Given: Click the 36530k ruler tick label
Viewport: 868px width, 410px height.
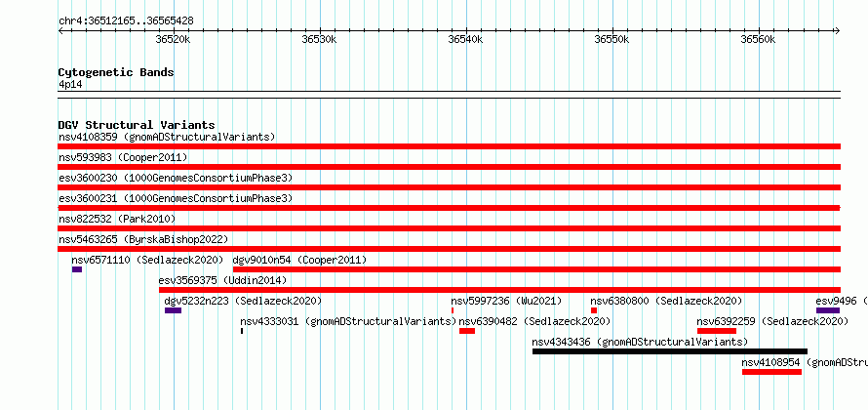Looking at the screenshot, I should pyautogui.click(x=320, y=39).
